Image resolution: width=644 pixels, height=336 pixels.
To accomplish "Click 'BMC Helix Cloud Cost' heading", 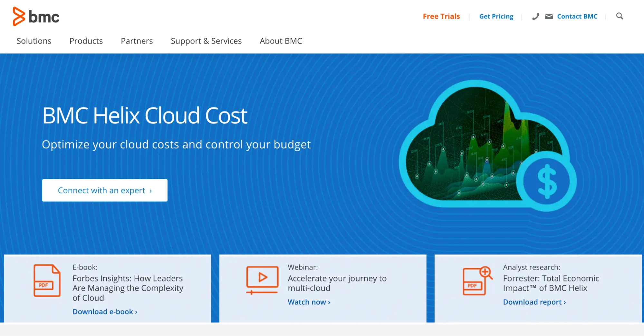I will [145, 115].
